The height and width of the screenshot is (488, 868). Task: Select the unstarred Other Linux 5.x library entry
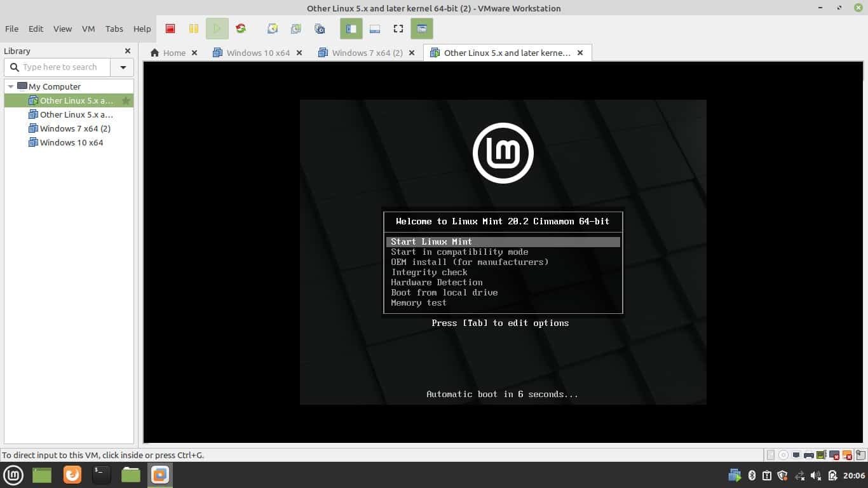(x=71, y=114)
